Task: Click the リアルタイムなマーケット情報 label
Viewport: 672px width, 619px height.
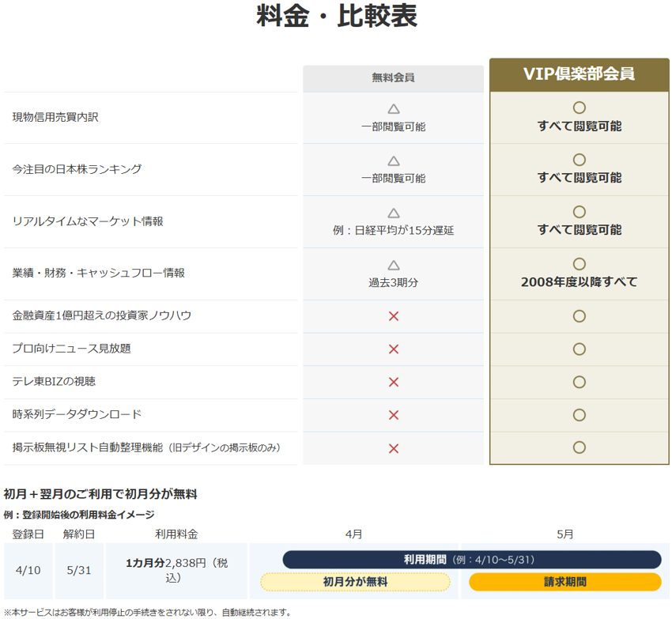Action: pos(88,221)
